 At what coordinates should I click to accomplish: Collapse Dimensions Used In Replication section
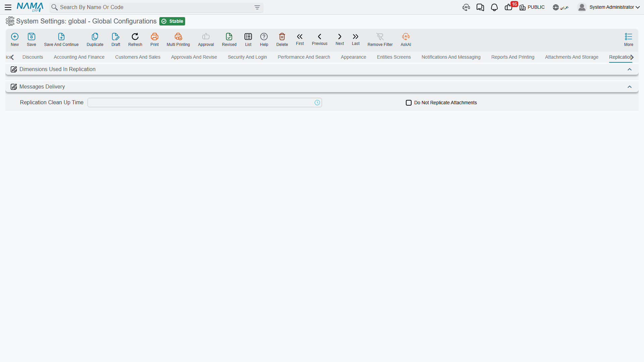click(x=630, y=69)
